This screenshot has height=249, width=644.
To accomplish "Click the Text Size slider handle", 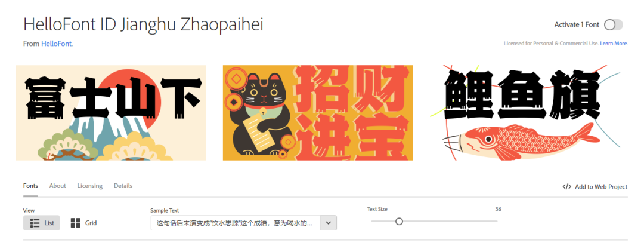I will (399, 222).
